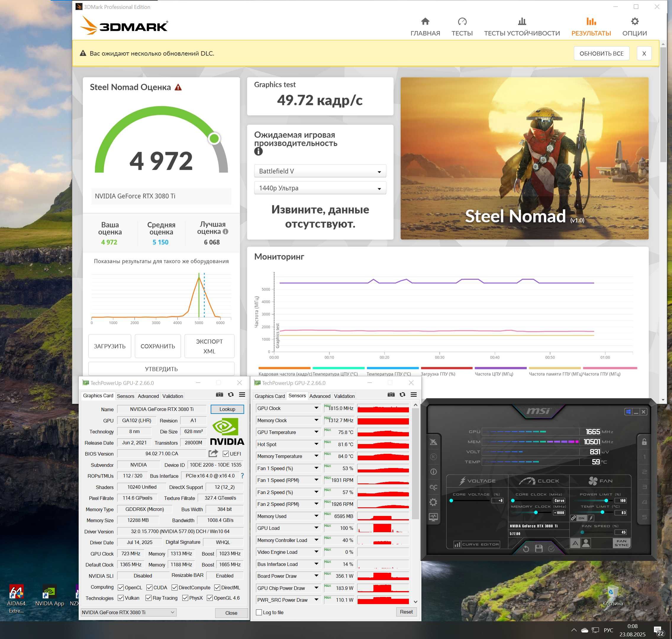
Task: Launch Afterburner OC Scanner icon
Action: point(433,487)
